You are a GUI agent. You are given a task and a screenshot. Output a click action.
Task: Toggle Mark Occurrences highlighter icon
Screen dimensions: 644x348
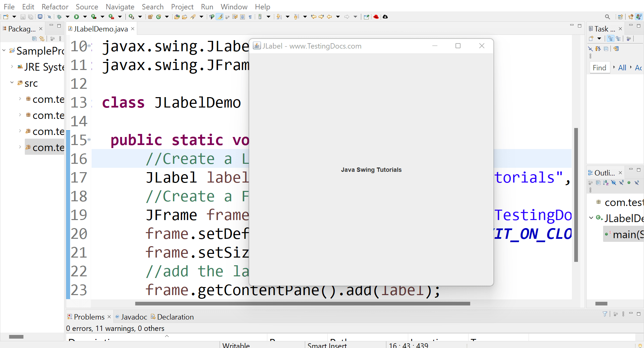pyautogui.click(x=220, y=17)
